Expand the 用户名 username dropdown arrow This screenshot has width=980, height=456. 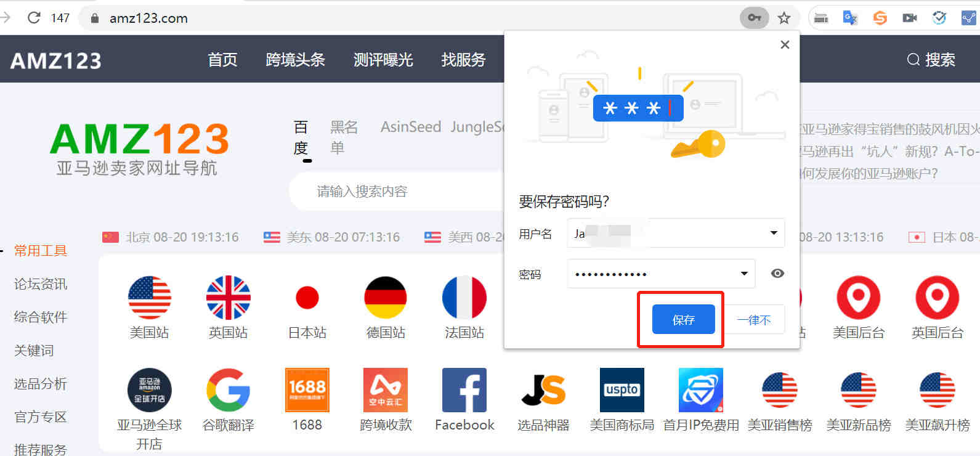pos(774,233)
